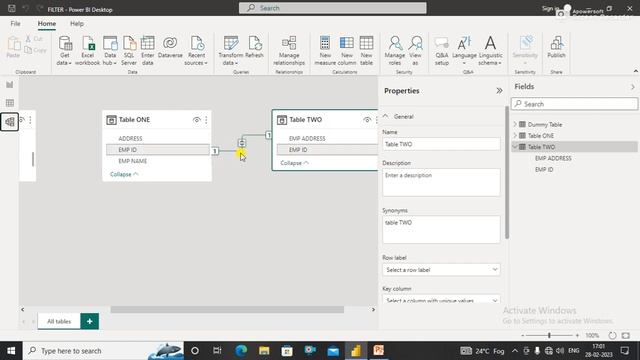Connect to SQL Server
Viewport: 640px width, 360px height.
point(129,51)
